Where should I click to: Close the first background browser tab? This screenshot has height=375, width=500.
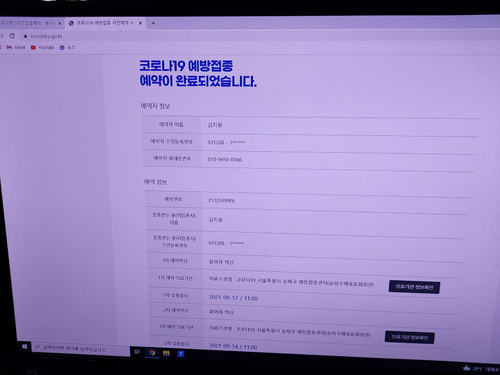pyautogui.click(x=60, y=23)
